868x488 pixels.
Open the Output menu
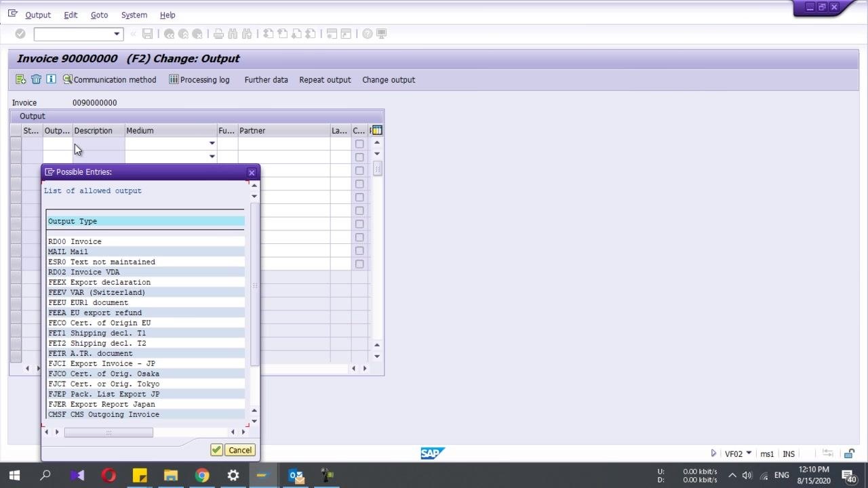pyautogui.click(x=38, y=15)
